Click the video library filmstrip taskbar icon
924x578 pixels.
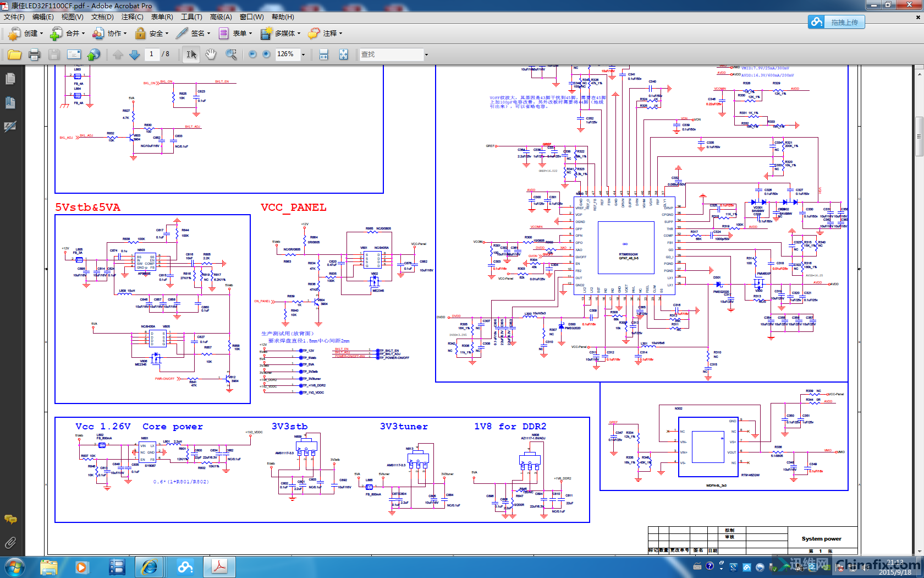click(117, 567)
